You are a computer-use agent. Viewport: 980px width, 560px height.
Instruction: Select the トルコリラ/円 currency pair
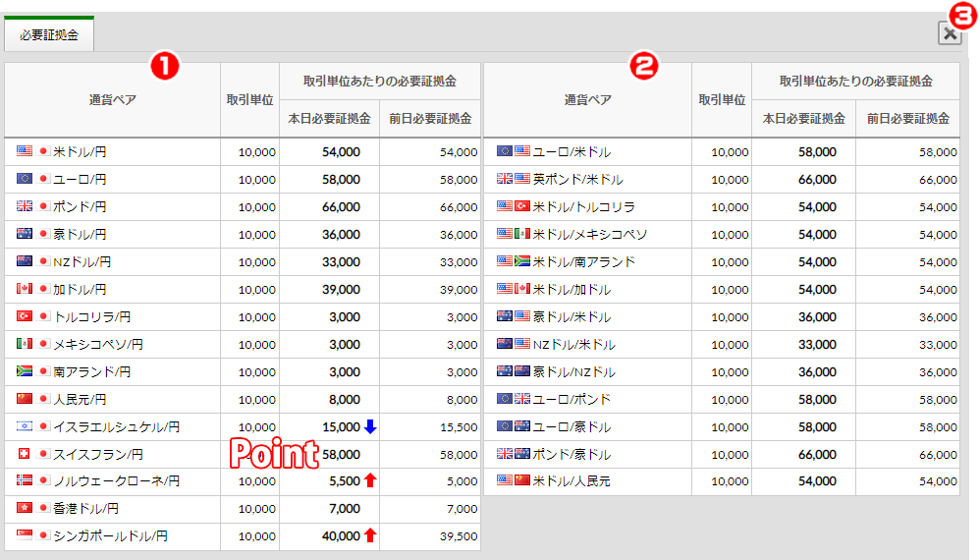pos(92,317)
